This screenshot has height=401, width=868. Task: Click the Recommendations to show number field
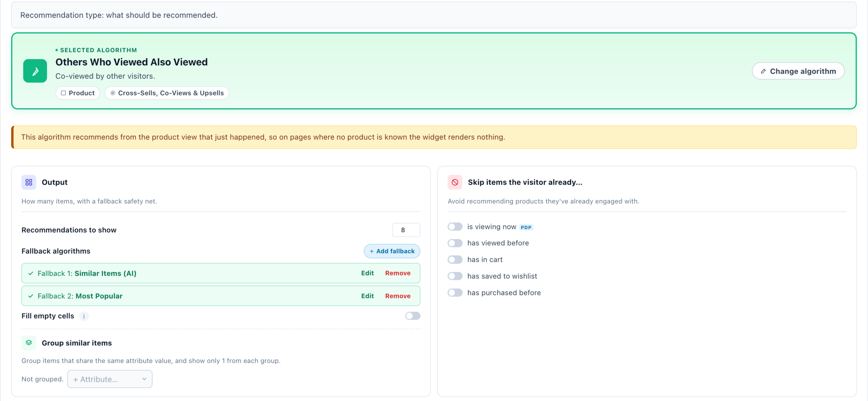point(406,230)
